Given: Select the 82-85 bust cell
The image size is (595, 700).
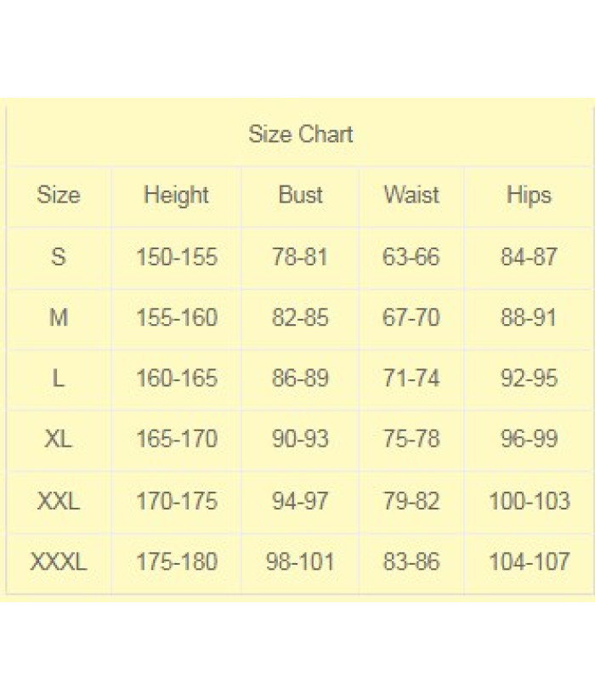Looking at the screenshot, I should [x=300, y=318].
